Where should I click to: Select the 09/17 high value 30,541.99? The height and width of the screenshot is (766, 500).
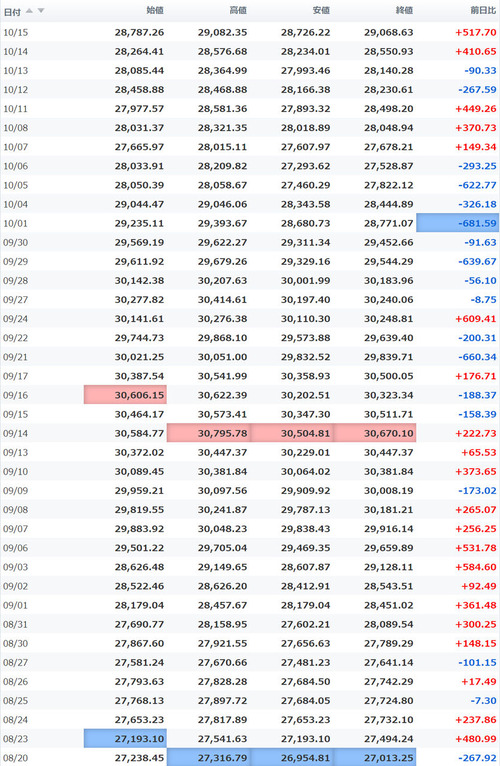222,376
